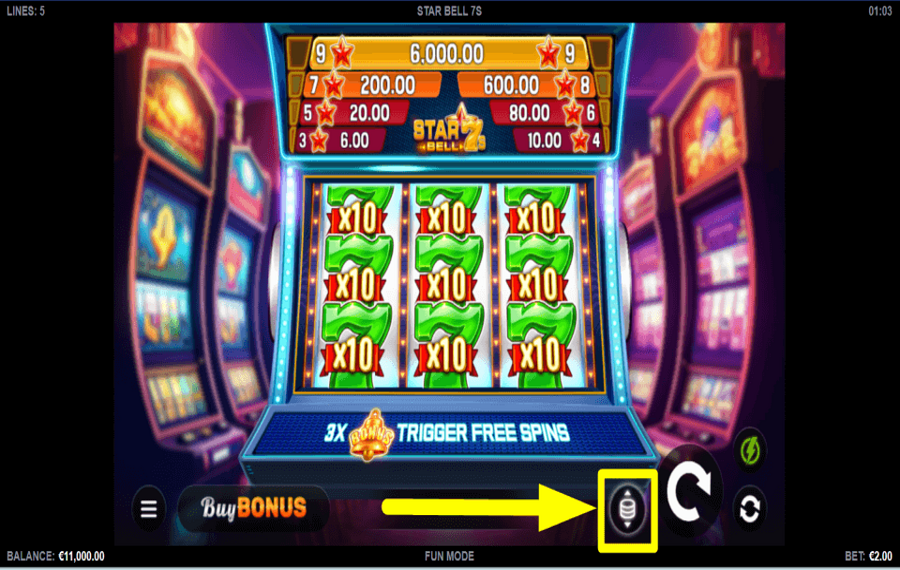Open the hamburger menu icon
Screen dimensions: 900x570
pyautogui.click(x=149, y=509)
